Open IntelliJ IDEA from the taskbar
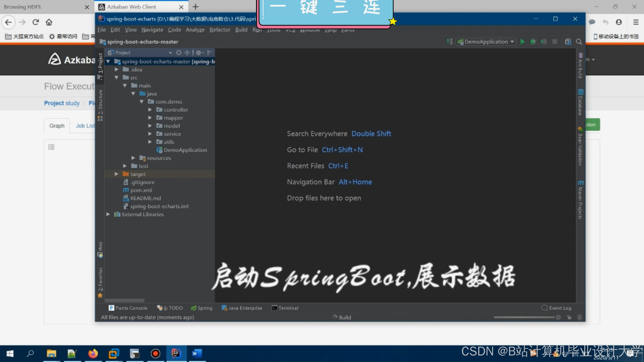This screenshot has height=362, width=644. point(176,353)
